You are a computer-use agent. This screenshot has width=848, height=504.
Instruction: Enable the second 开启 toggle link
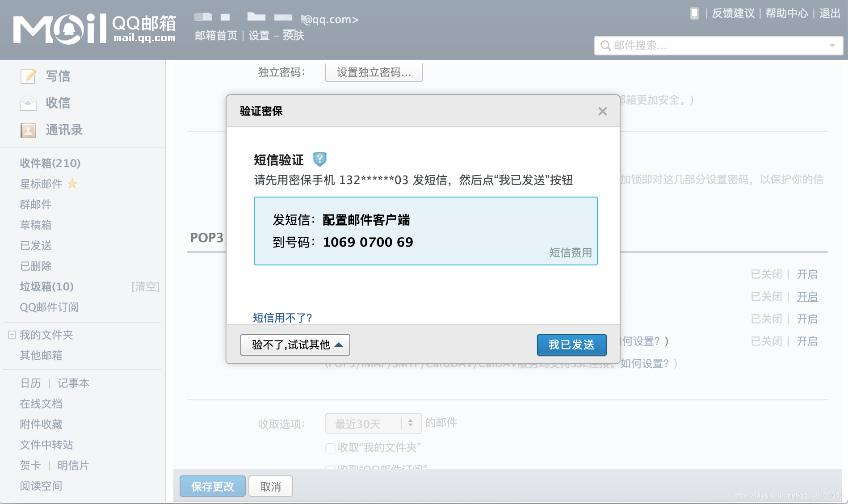807,296
